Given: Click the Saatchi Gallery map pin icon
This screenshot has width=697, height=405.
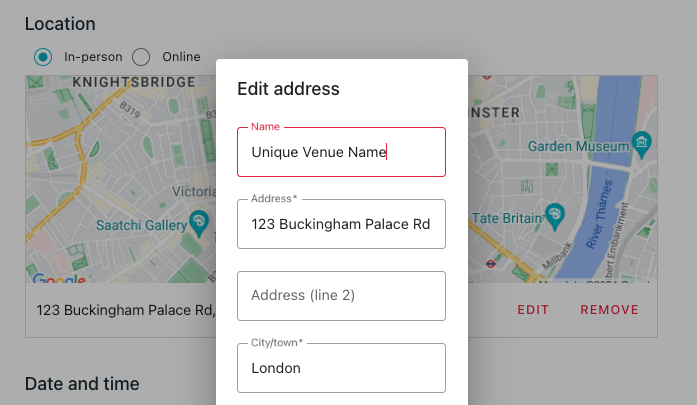Looking at the screenshot, I should (199, 222).
